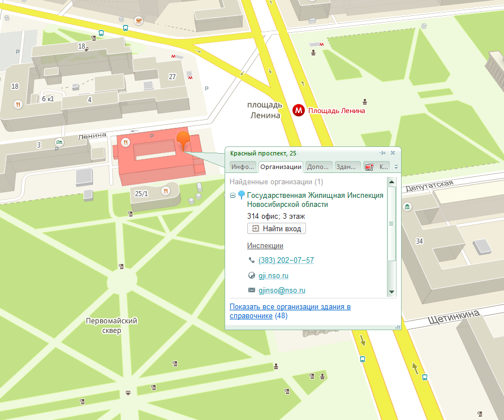Image resolution: width=504 pixels, height=420 pixels.
Task: Open the coffee shop icon on the map
Action: tap(139, 20)
